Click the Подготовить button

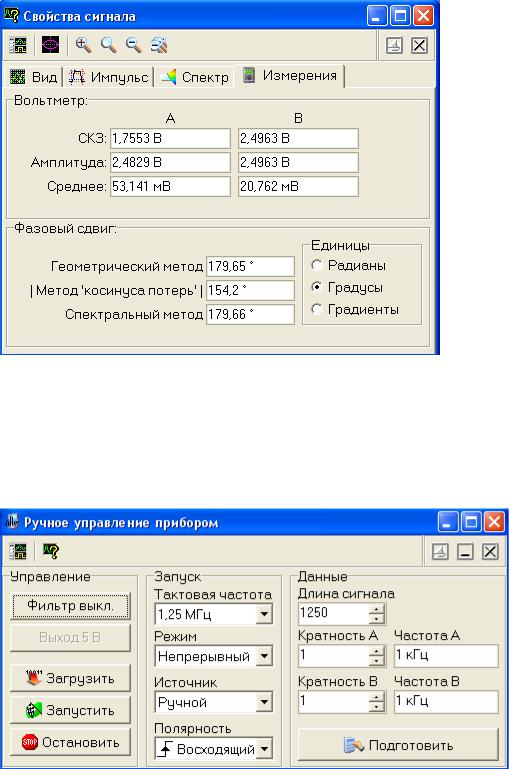(398, 745)
